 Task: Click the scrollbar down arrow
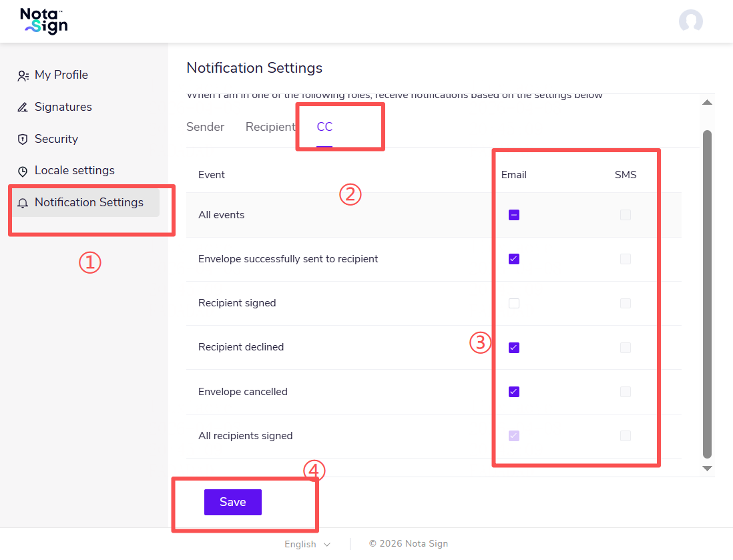pos(708,469)
